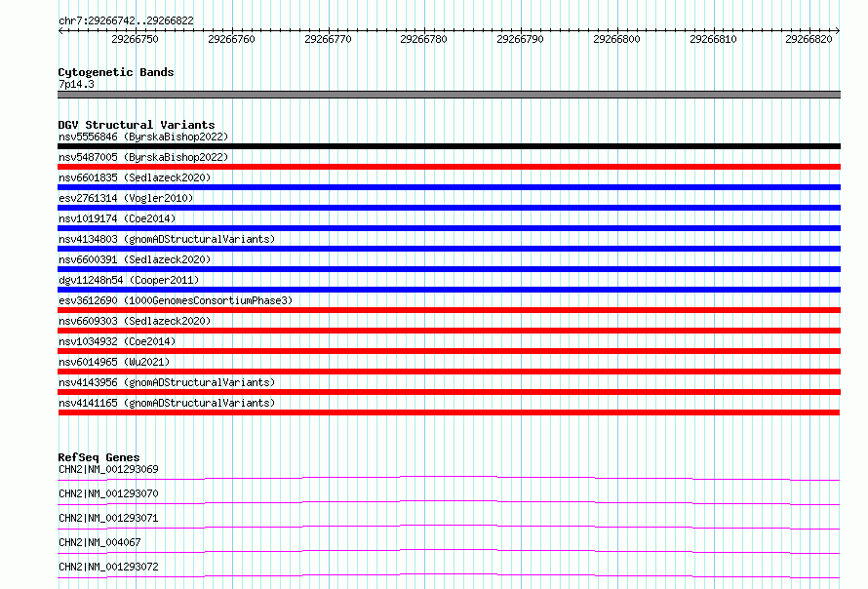Click the red bar for nsv1034932
Image resolution: width=868 pixels, height=589 pixels.
tap(449, 351)
